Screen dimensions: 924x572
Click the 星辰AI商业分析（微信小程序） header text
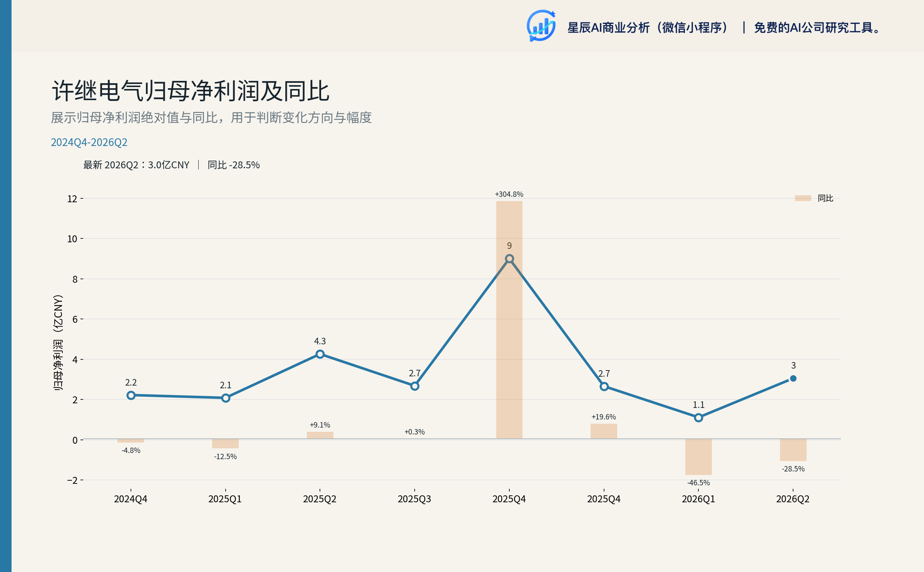648,28
